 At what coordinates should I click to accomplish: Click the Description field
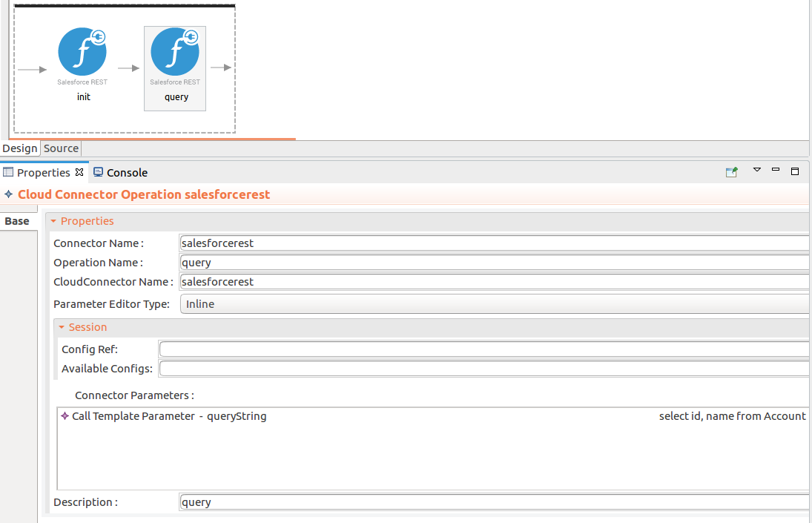pos(495,502)
